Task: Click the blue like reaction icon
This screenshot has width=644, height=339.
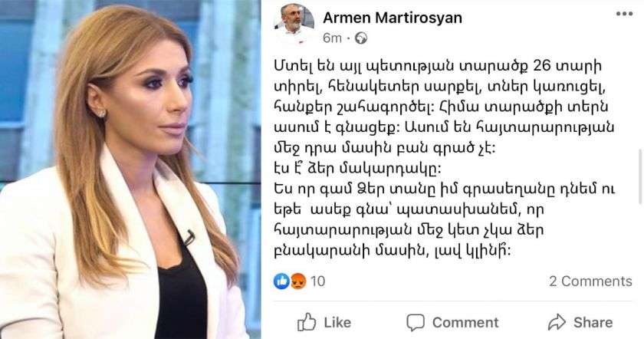Action: 282,281
